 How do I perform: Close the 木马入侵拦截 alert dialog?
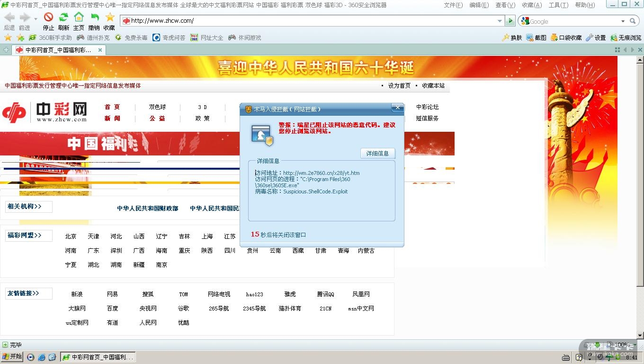(398, 108)
